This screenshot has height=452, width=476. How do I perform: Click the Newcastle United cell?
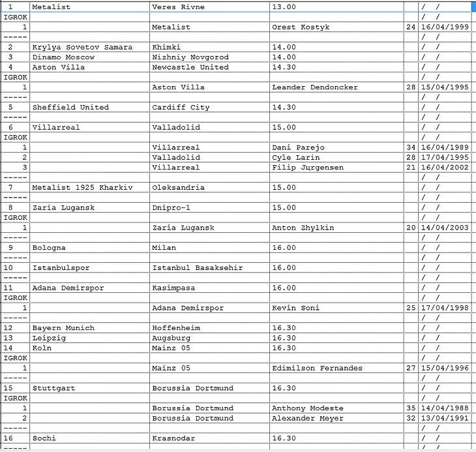[209, 67]
